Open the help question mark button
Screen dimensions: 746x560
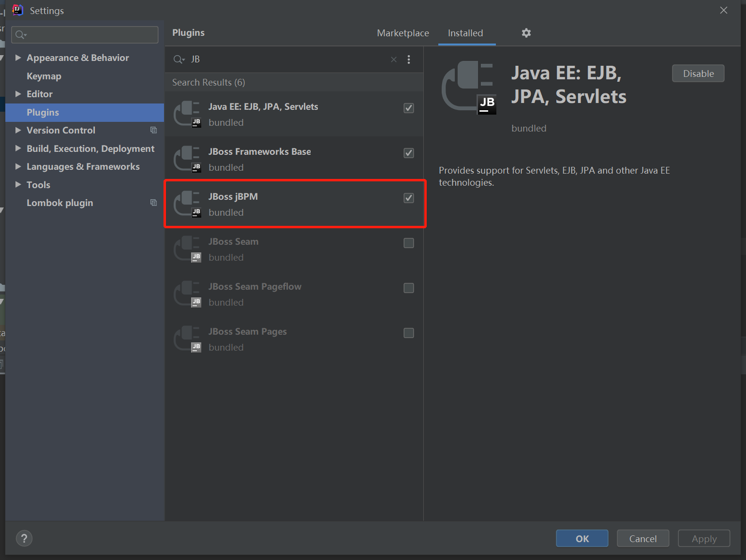click(x=24, y=538)
